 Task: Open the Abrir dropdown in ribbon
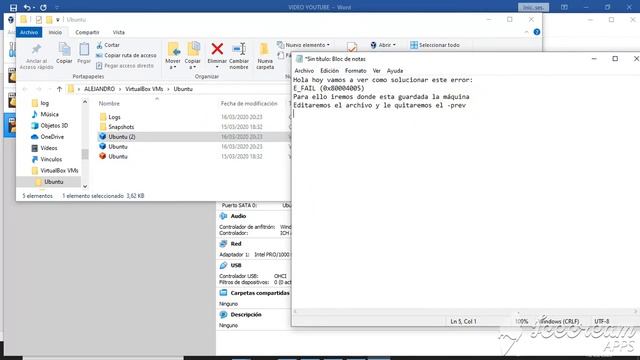pyautogui.click(x=383, y=45)
